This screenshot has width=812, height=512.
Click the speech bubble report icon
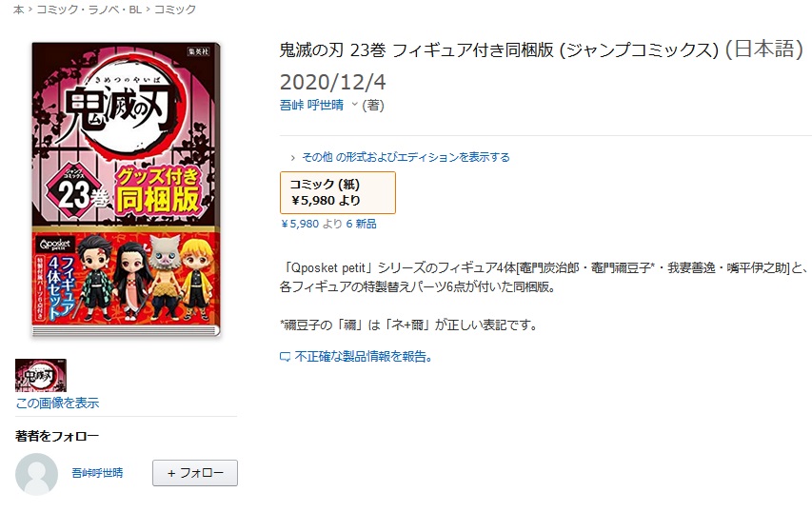click(x=285, y=357)
